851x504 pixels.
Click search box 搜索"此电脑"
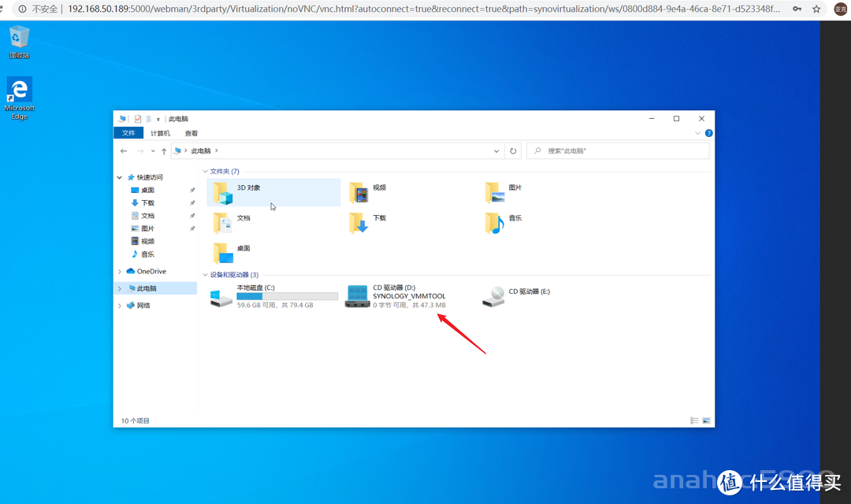[618, 151]
